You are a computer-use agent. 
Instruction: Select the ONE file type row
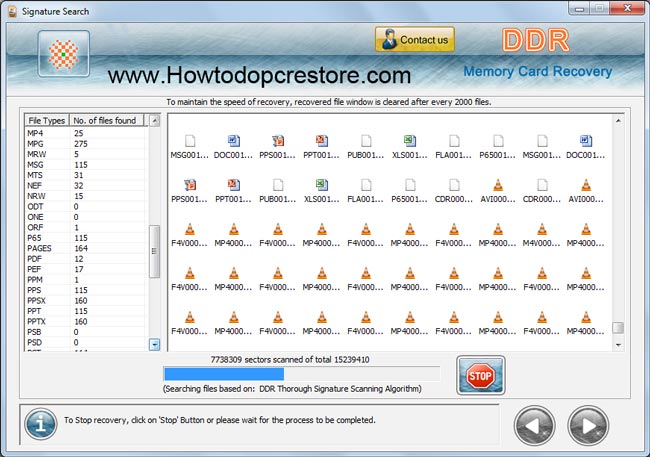point(85,217)
